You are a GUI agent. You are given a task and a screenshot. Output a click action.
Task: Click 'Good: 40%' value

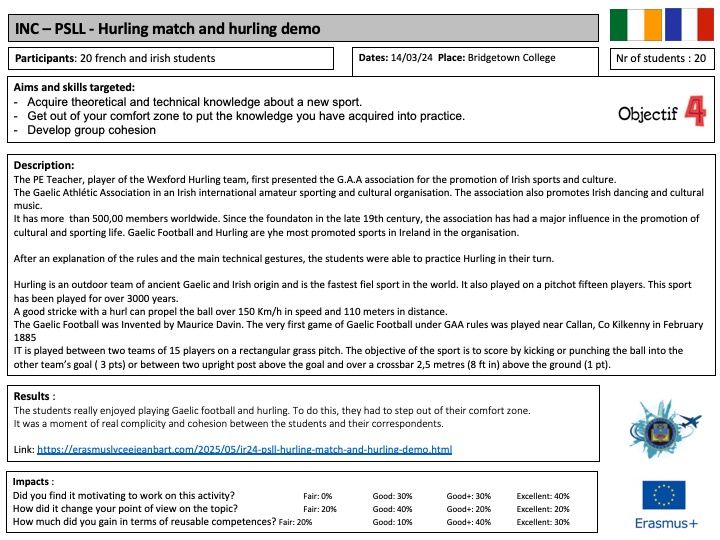pyautogui.click(x=392, y=509)
